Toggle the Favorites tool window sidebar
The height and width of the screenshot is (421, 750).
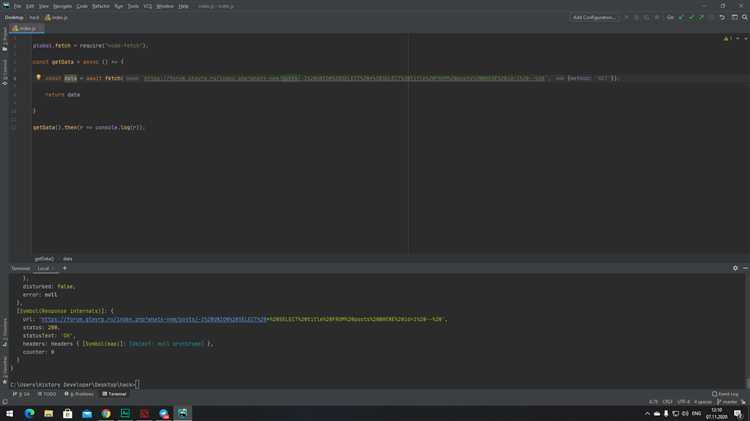coord(4,366)
